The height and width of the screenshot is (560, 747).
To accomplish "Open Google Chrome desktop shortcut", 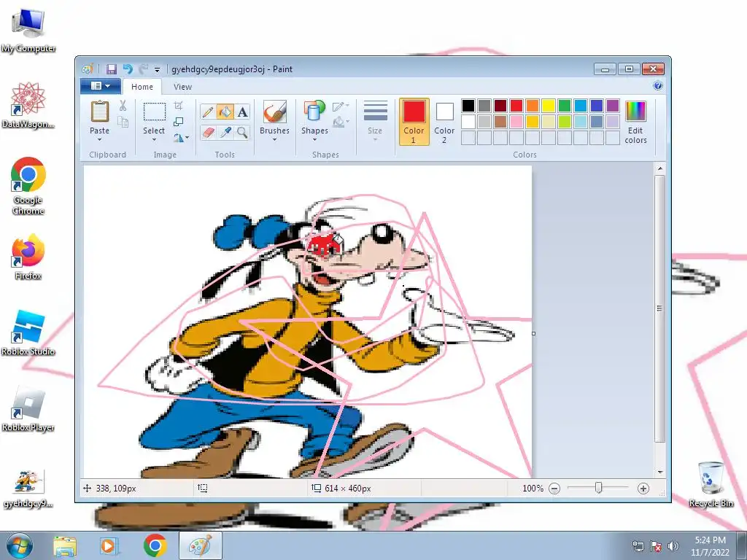I will coord(28,186).
